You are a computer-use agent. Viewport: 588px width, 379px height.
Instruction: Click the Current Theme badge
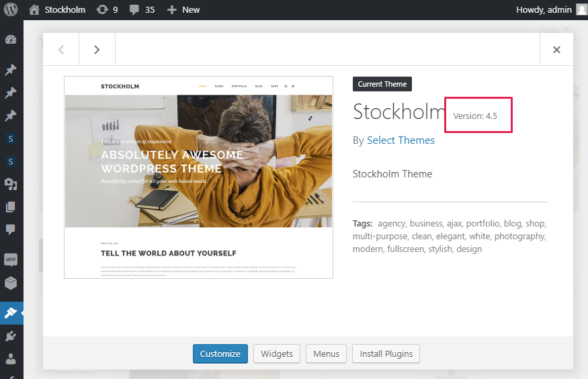382,84
